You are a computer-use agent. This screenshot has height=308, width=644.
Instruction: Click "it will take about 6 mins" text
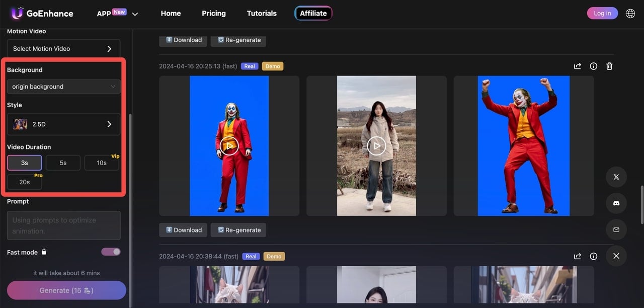(66, 273)
